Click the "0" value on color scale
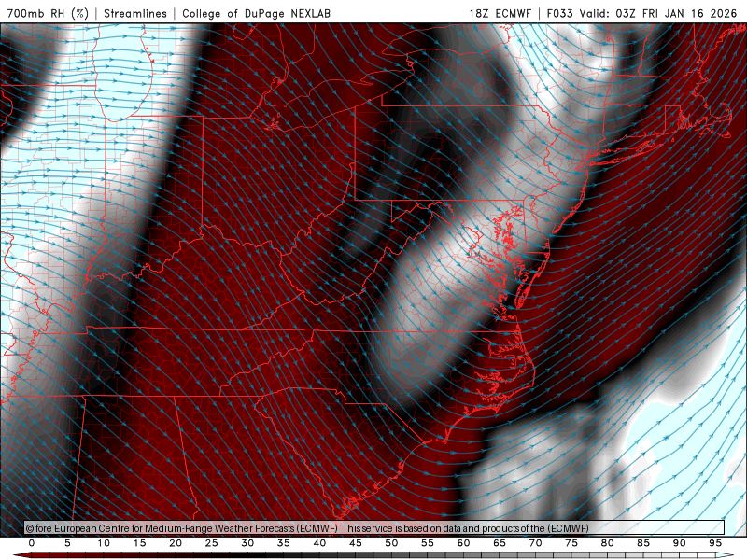747x560 pixels. [x=32, y=543]
